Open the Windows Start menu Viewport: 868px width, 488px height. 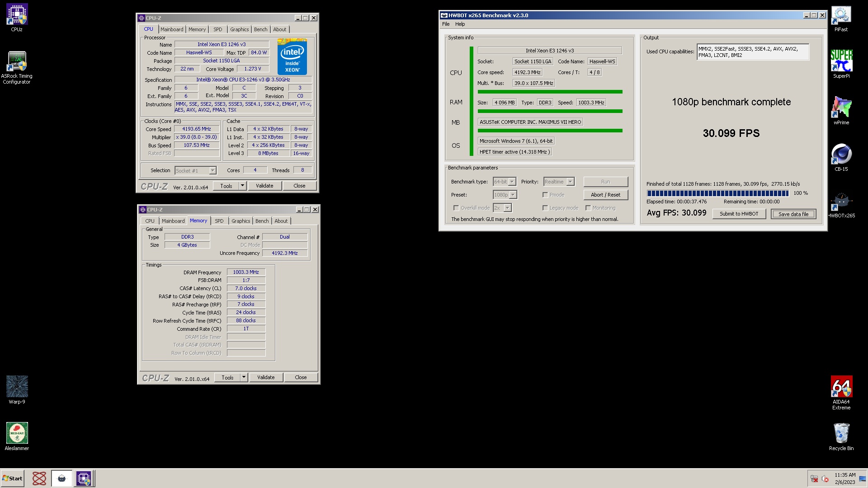(x=12, y=478)
